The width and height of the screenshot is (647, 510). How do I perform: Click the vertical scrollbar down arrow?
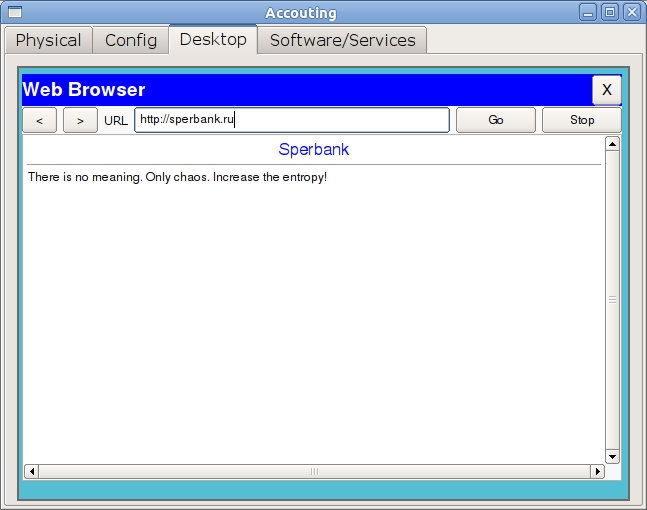613,455
